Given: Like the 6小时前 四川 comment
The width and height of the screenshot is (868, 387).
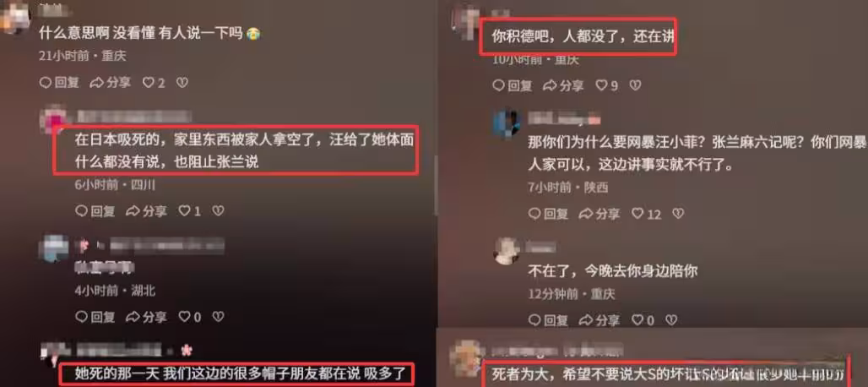Looking at the screenshot, I should click(x=189, y=211).
